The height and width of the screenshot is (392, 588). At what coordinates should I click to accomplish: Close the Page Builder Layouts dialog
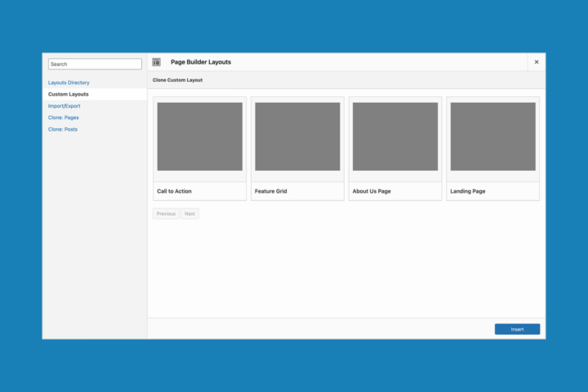click(x=537, y=62)
